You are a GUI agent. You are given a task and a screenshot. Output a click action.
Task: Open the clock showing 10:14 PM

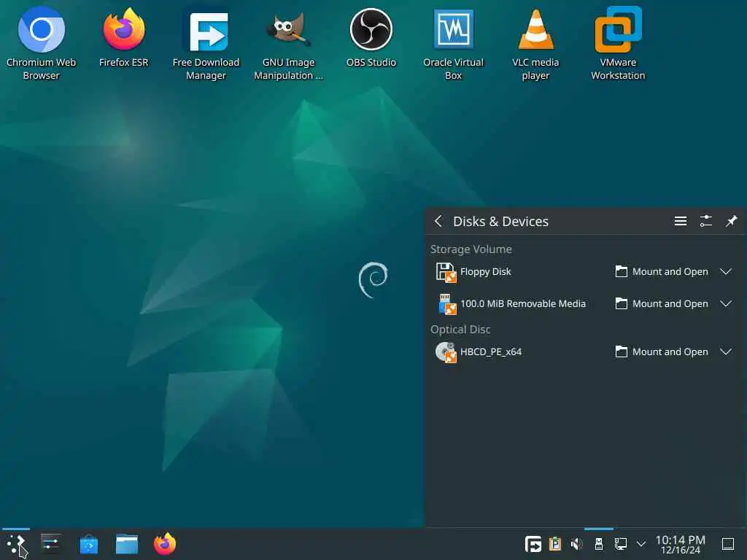[x=681, y=544]
